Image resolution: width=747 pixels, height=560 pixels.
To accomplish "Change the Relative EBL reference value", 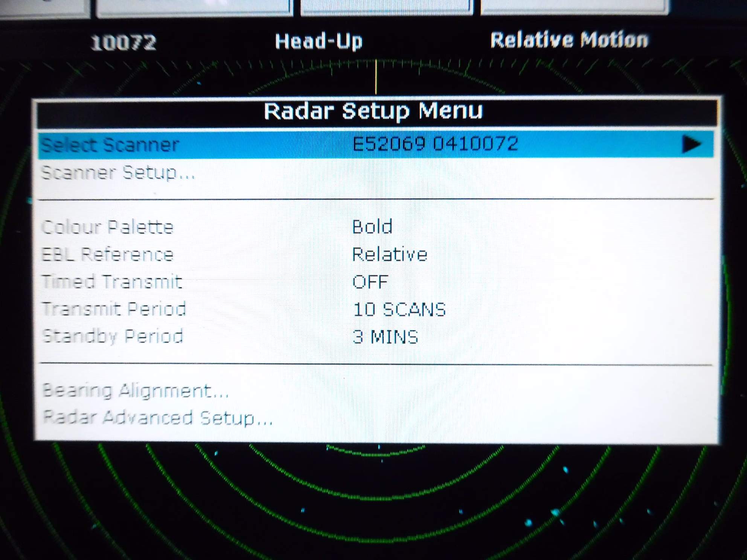I will (x=390, y=255).
